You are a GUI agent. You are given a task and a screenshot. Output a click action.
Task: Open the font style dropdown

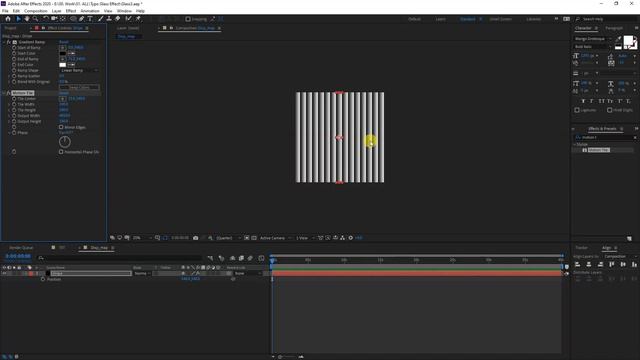pyautogui.click(x=593, y=47)
